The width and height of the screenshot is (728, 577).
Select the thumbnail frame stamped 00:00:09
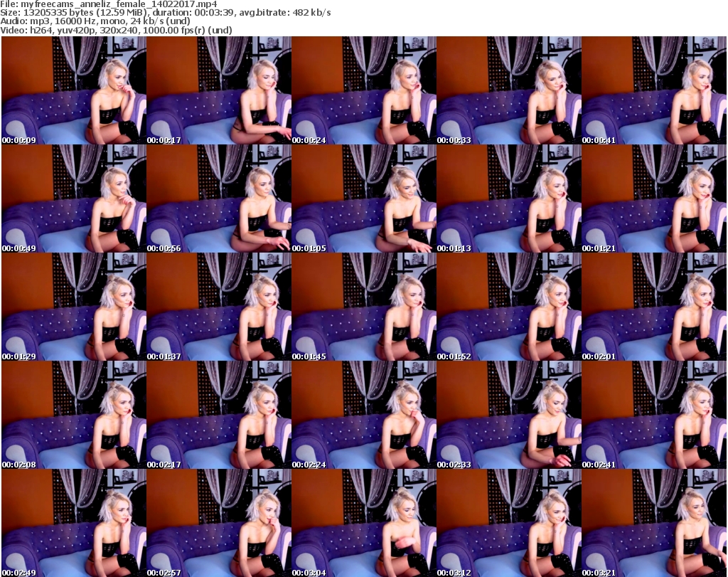(74, 90)
